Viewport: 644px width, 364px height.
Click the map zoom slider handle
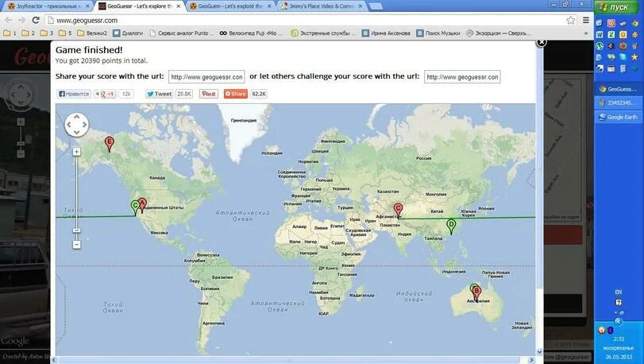pos(76,230)
